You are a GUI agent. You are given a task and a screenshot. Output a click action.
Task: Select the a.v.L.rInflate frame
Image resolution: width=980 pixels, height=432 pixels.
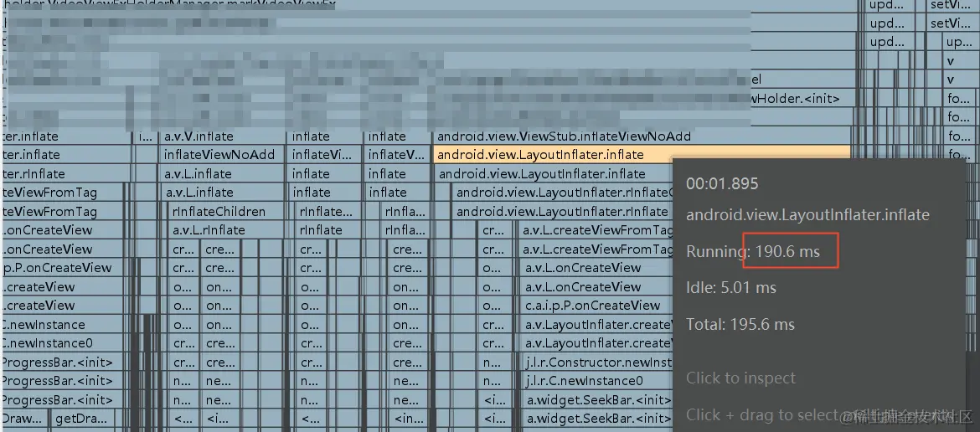tap(225, 229)
